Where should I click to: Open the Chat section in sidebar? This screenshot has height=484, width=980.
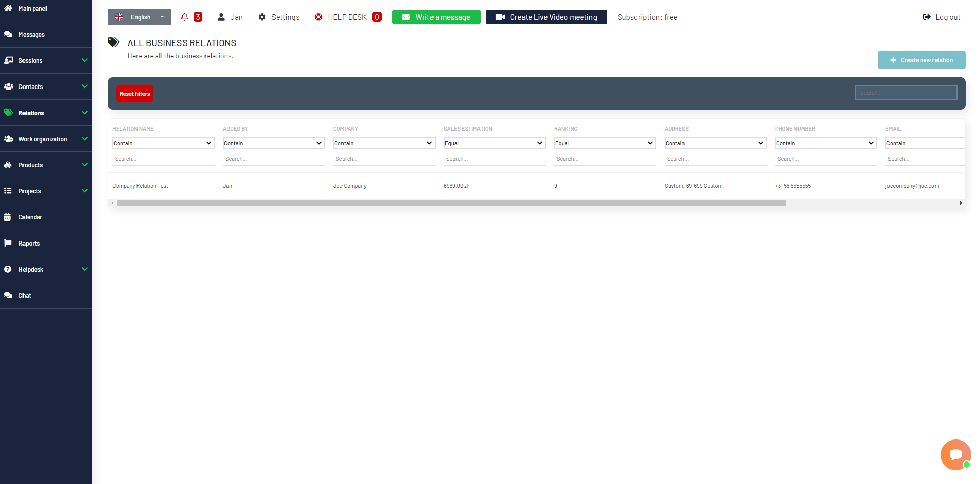(x=24, y=295)
